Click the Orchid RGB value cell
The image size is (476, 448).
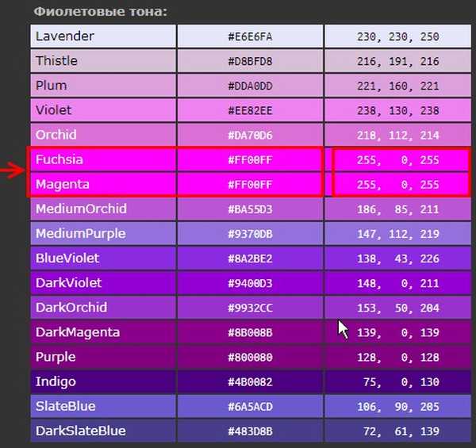pyautogui.click(x=397, y=136)
